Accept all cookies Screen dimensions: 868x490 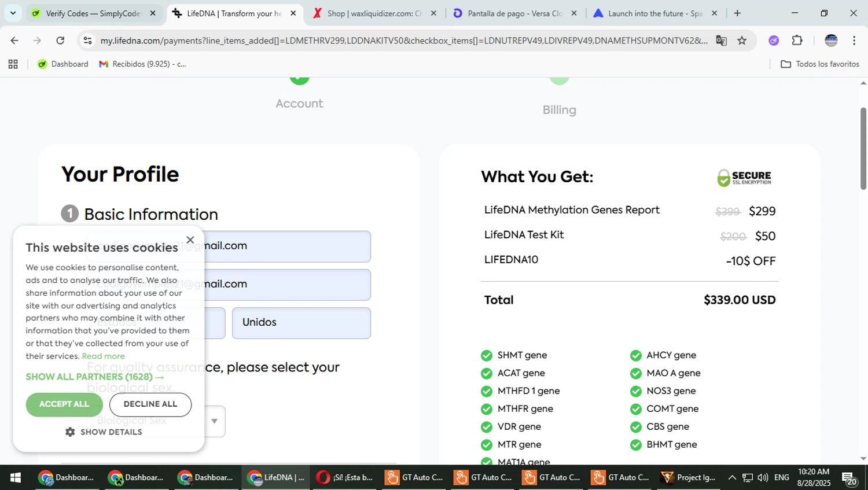[64, 404]
